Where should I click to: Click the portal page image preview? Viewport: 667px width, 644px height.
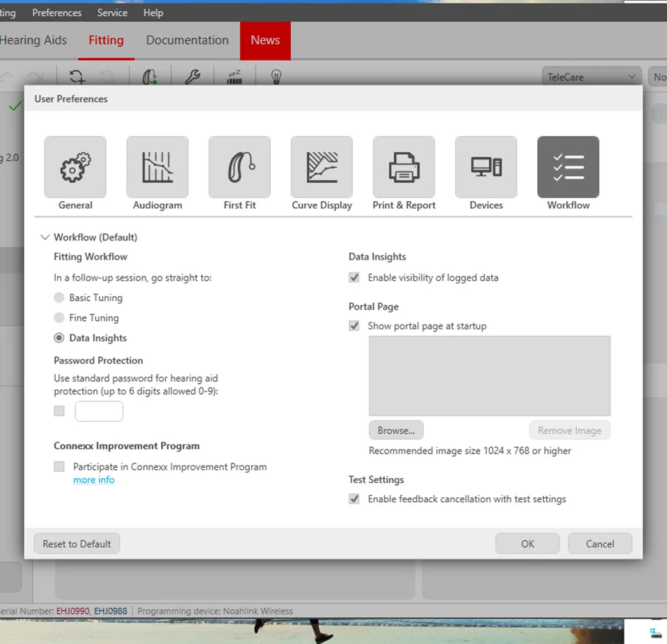pos(490,376)
